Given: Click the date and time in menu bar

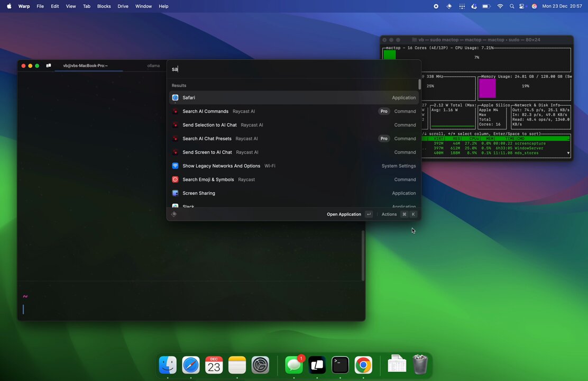Looking at the screenshot, I should (562, 6).
